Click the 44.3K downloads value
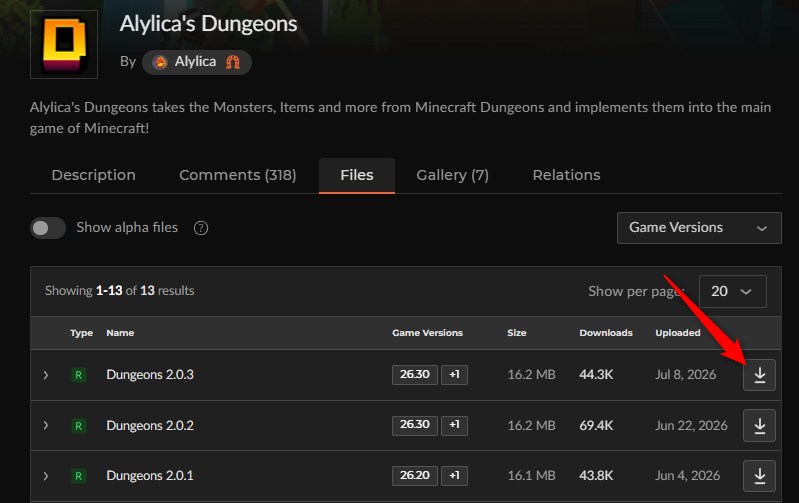 [596, 375]
